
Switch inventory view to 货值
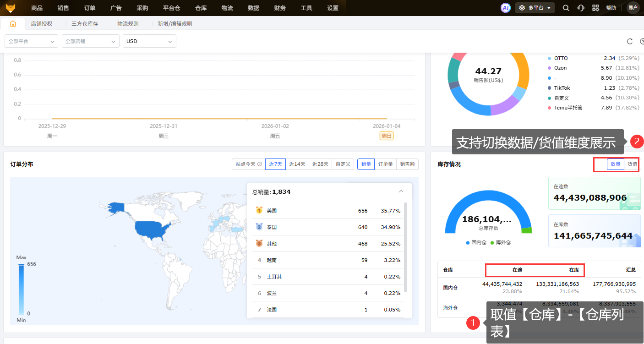pyautogui.click(x=632, y=164)
